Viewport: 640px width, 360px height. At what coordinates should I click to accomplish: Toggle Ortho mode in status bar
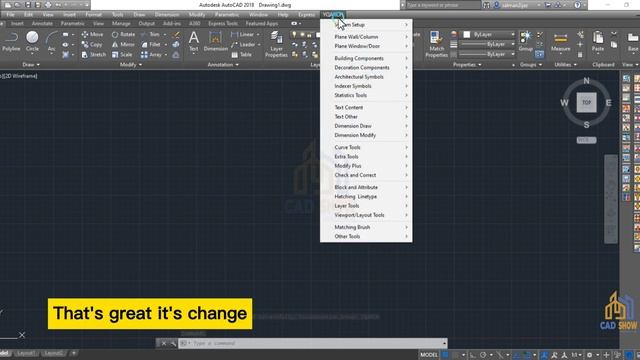473,355
